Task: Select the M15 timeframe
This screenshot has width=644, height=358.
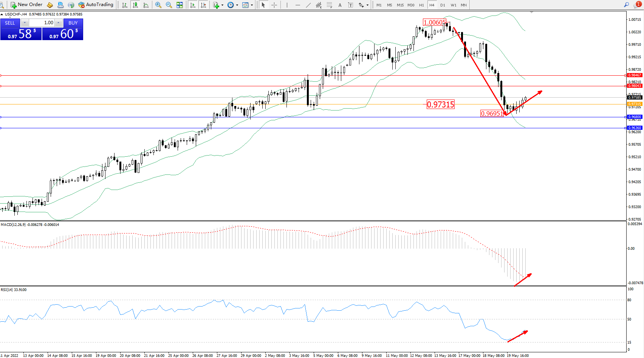Action: (x=400, y=5)
